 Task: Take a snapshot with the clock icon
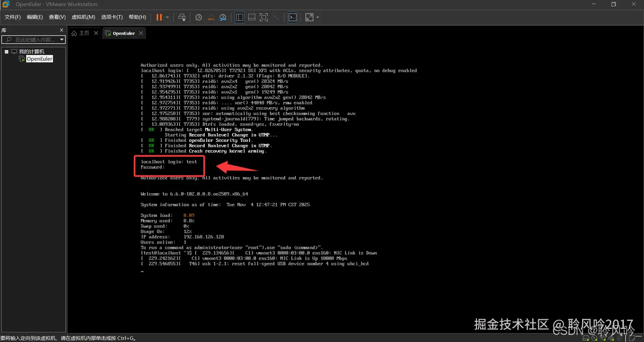199,17
